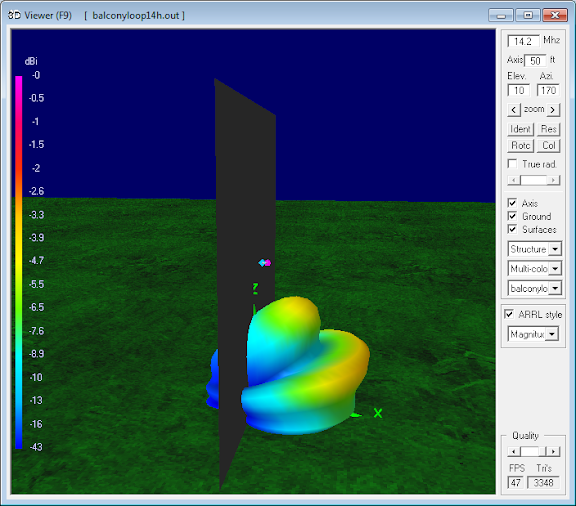The image size is (576, 506).
Task: Click the zoom in right arrow button
Action: 553,110
